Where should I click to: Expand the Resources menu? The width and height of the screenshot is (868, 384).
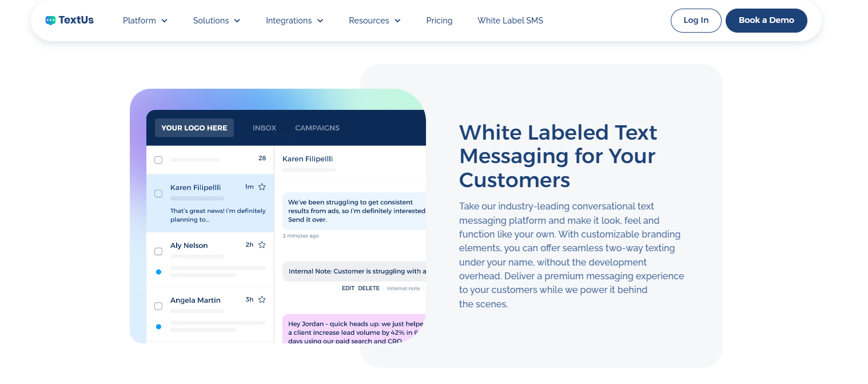375,21
